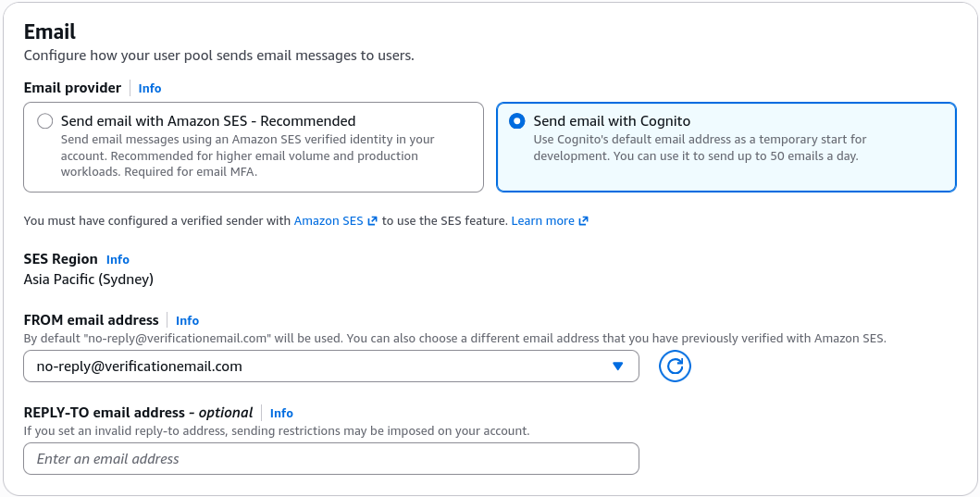This screenshot has height=497, width=980.
Task: Open Info link next to FROM email address
Action: point(187,321)
